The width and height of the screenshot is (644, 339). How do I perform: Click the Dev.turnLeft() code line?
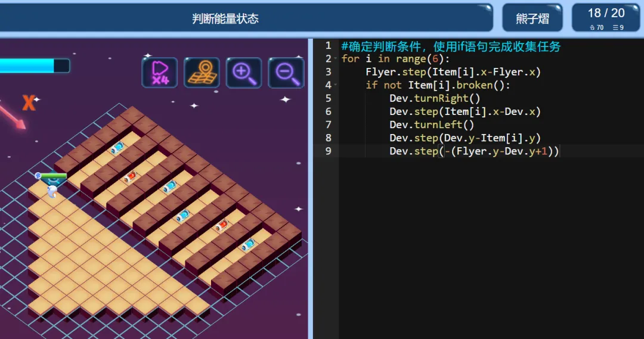coord(432,125)
